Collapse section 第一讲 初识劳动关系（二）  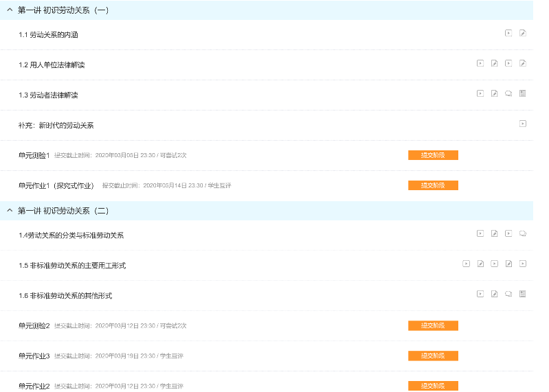[10, 211]
